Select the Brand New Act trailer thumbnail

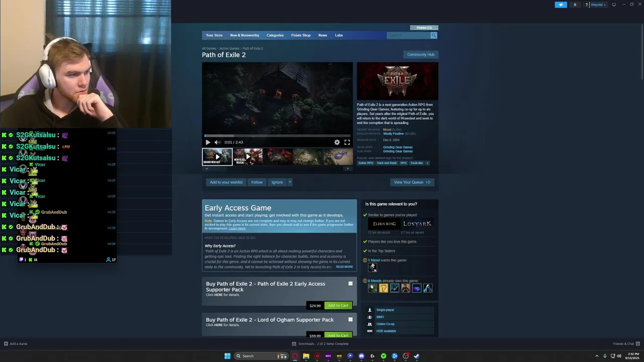click(217, 156)
